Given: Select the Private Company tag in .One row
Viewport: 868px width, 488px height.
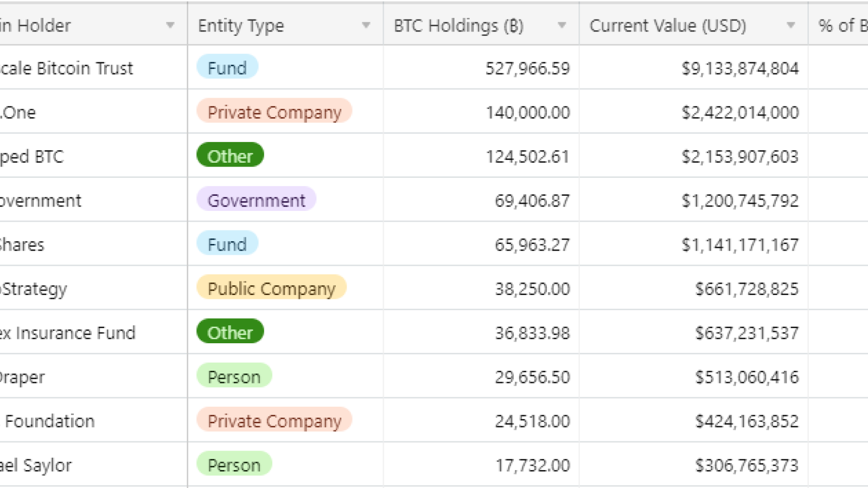Looking at the screenshot, I should coord(275,112).
